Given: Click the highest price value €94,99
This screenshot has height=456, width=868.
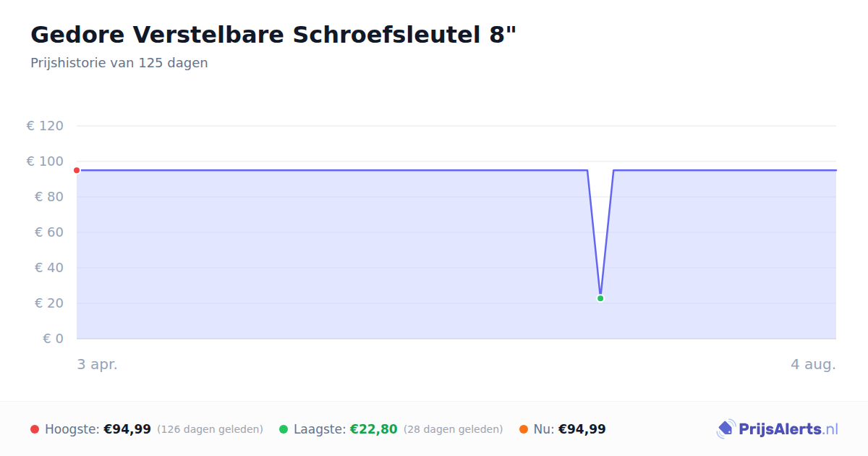Looking at the screenshot, I should 127,429.
